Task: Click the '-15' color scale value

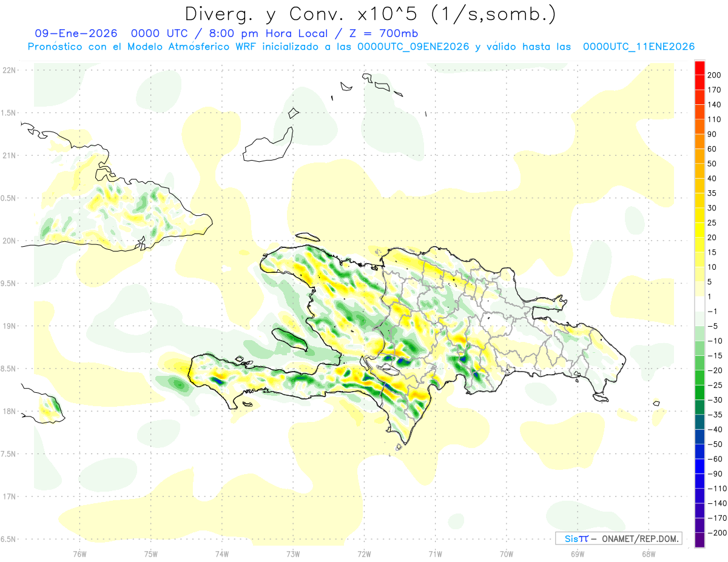Action: (714, 356)
